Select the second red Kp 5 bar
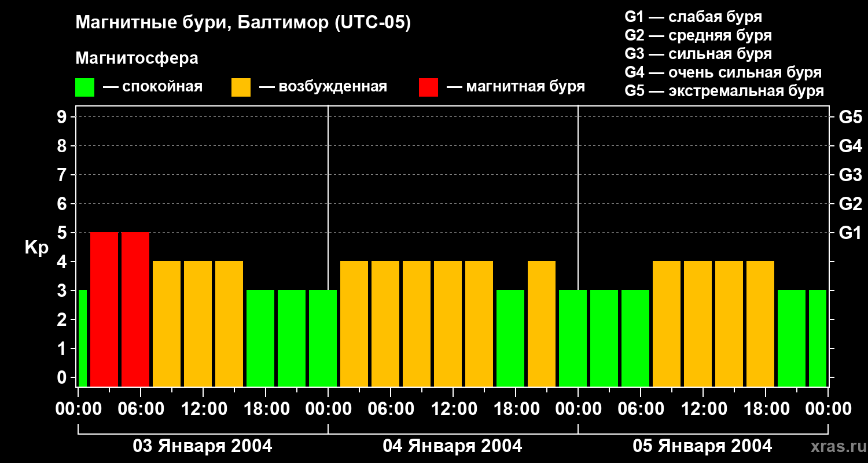This screenshot has width=868, height=463. pos(135,309)
